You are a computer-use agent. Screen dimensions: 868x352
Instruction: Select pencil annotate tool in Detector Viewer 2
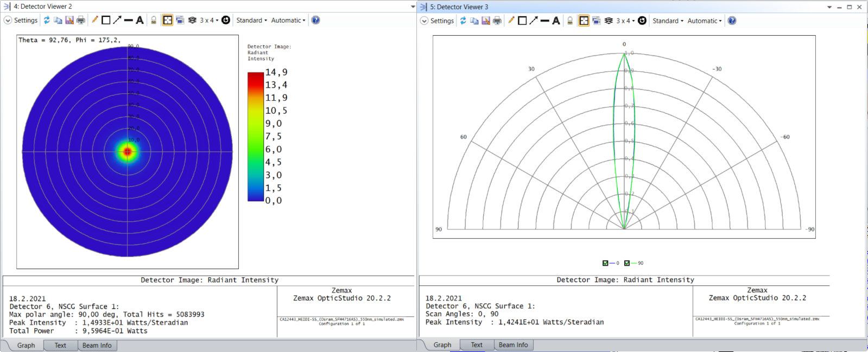pos(95,20)
